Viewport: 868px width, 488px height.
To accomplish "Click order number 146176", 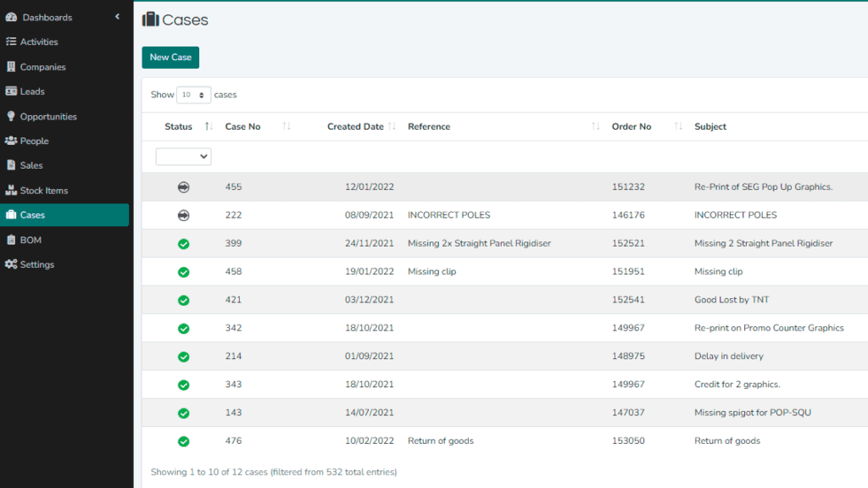I will tap(628, 214).
